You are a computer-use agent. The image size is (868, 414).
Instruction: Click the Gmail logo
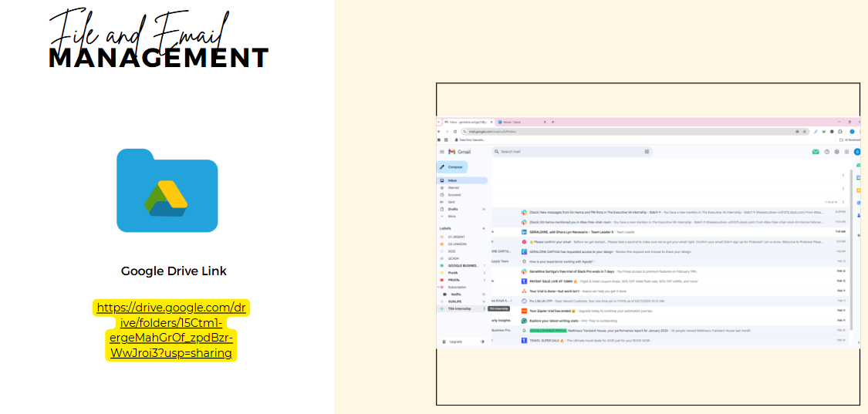(x=460, y=152)
